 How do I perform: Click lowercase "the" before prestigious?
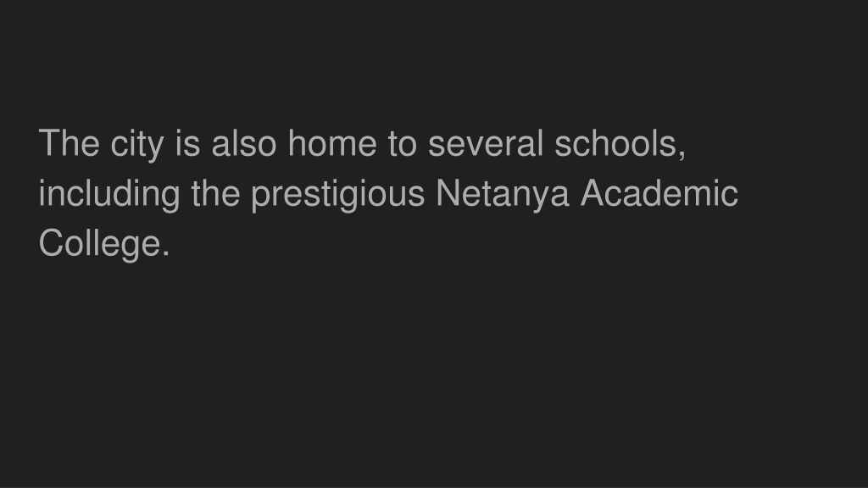[215, 192]
